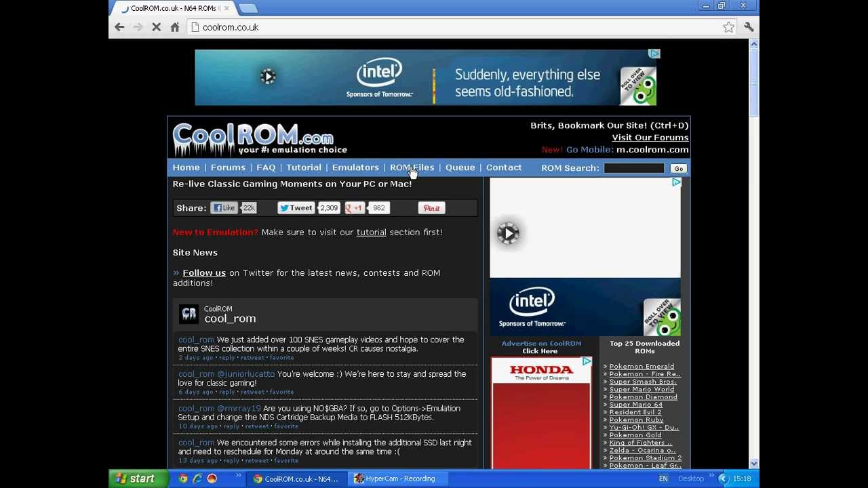This screenshot has height=488, width=868.
Task: Click the Advertise on CoolROM link
Action: (x=541, y=343)
